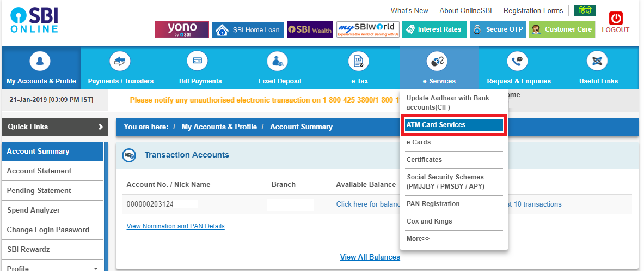The height and width of the screenshot is (271, 644).
Task: Click the Available Balance column header
Action: pos(365,185)
